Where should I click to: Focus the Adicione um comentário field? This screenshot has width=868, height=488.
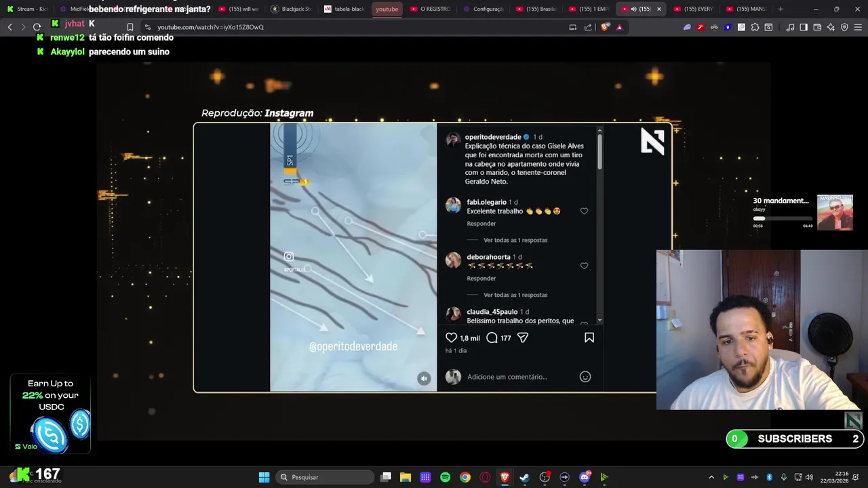[507, 377]
